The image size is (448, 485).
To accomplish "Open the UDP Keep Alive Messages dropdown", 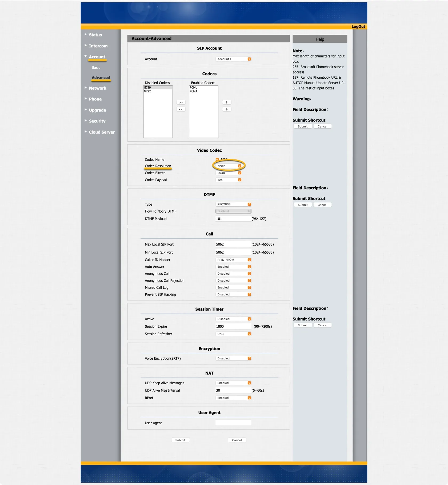I will 233,383.
